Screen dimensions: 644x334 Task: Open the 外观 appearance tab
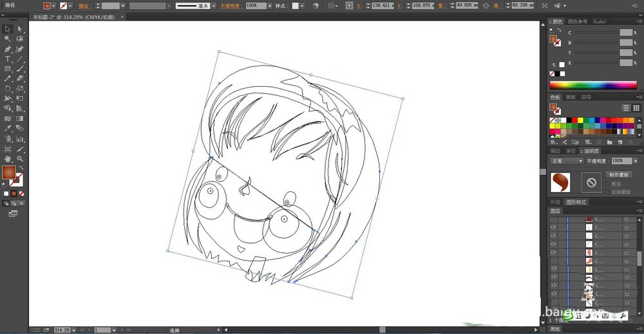[555, 202]
